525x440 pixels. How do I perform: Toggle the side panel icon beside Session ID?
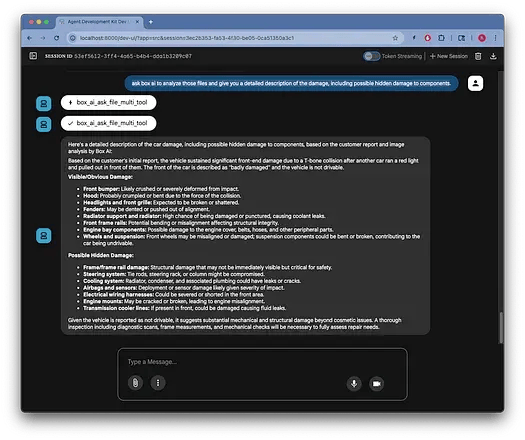coord(33,56)
